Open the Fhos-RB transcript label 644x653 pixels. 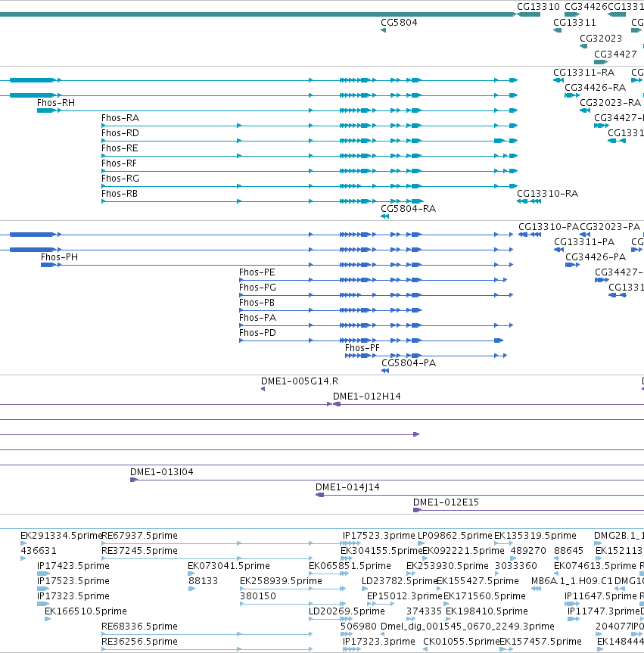119,194
